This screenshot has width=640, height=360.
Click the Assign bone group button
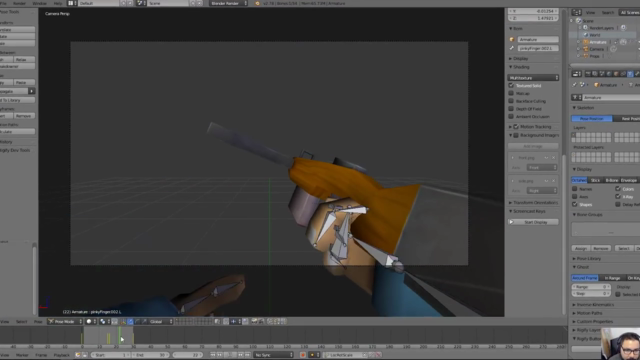(x=581, y=248)
